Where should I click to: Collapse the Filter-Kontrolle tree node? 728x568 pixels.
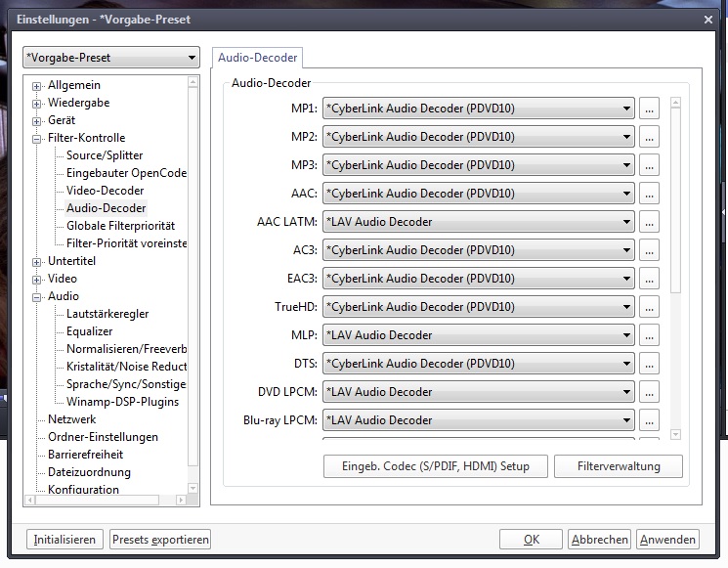36,140
